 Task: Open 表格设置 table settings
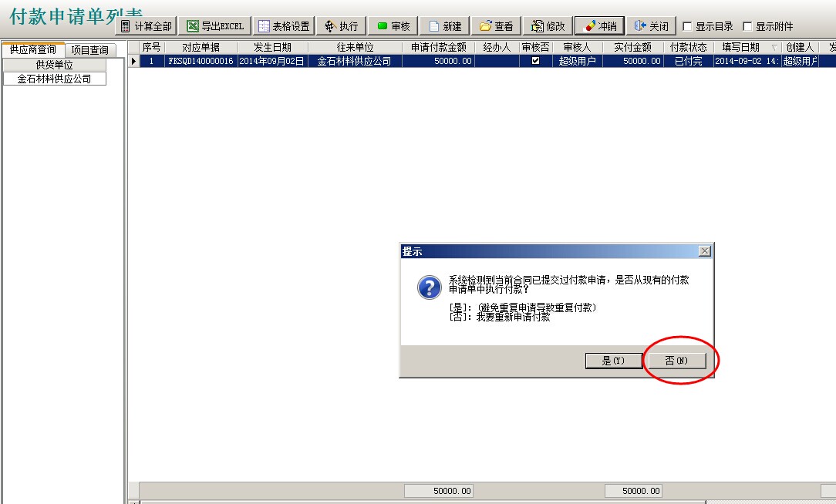pos(284,26)
